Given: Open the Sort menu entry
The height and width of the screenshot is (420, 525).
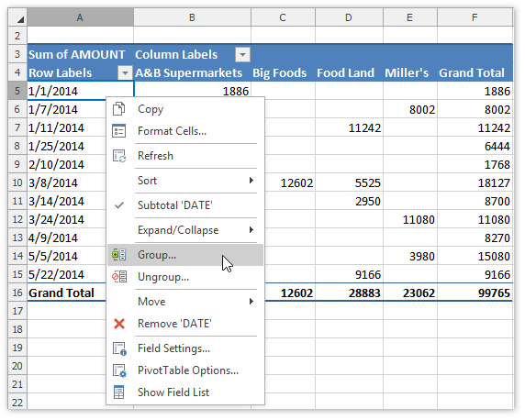Looking at the screenshot, I should point(185,181).
